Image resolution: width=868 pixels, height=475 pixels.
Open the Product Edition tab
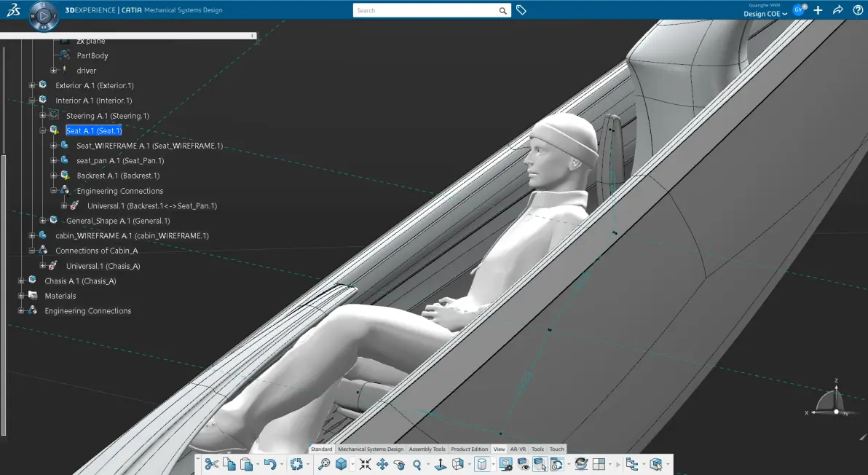(470, 449)
